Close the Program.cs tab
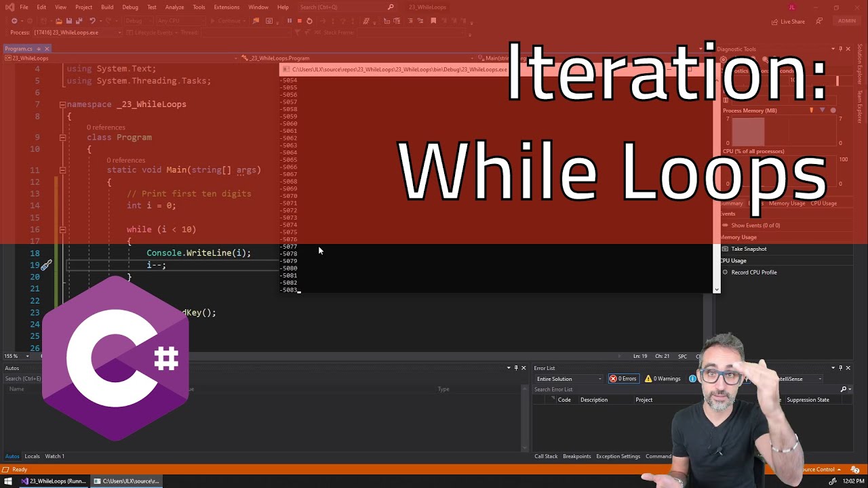The height and width of the screenshot is (488, 868). click(x=47, y=49)
